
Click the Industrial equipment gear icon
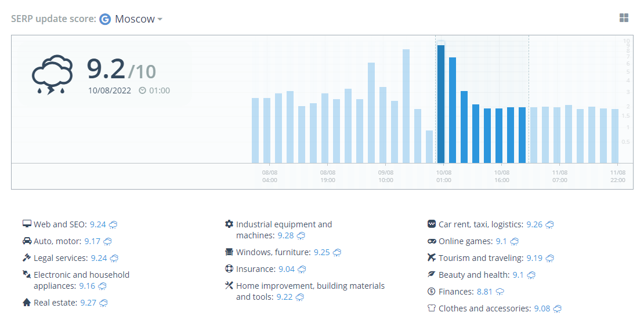click(229, 224)
